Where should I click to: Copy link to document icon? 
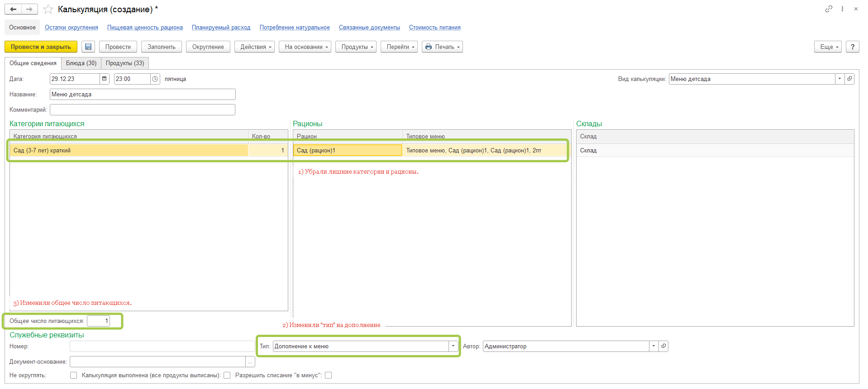tap(829, 9)
